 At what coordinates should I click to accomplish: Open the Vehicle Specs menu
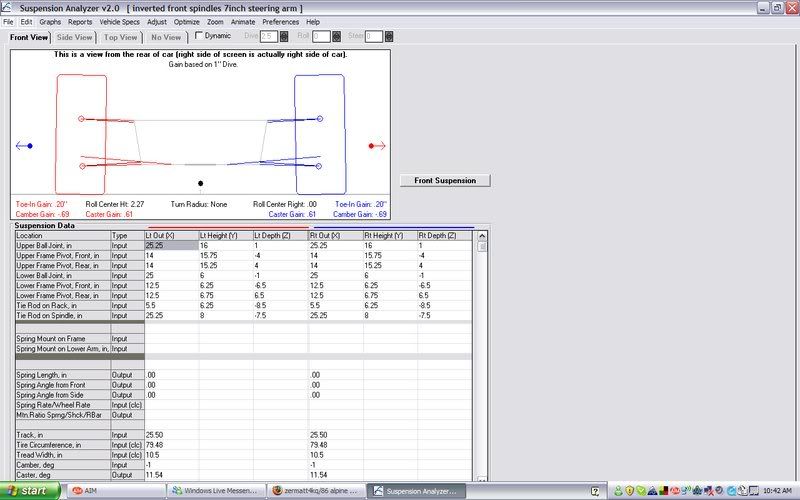click(x=119, y=21)
